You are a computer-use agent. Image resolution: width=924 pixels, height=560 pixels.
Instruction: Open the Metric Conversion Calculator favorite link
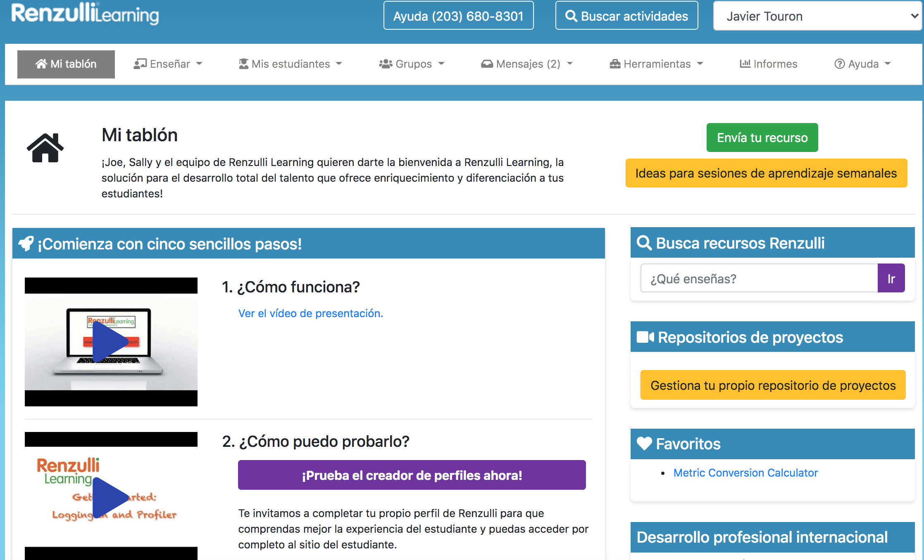pyautogui.click(x=745, y=473)
